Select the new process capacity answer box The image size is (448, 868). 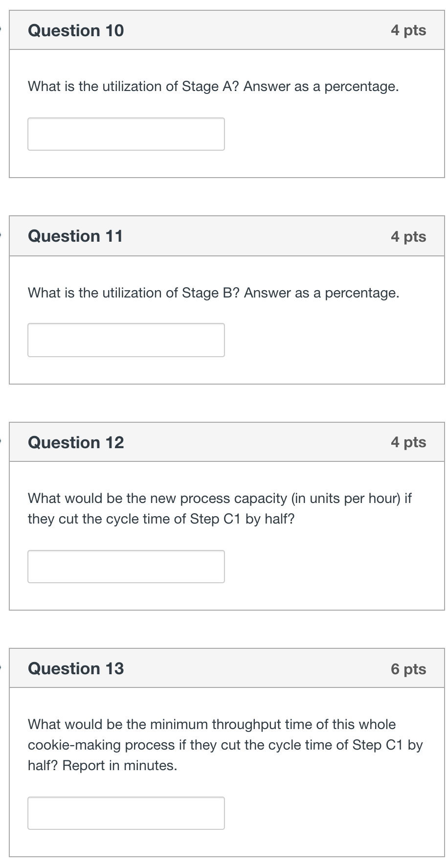click(126, 567)
